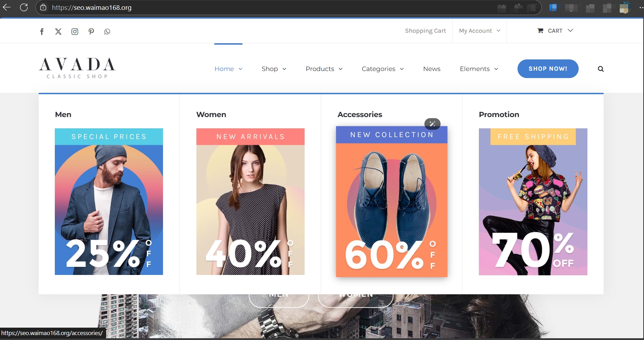Open the Facebook social icon
Screen dimensions: 644x340
click(x=42, y=32)
